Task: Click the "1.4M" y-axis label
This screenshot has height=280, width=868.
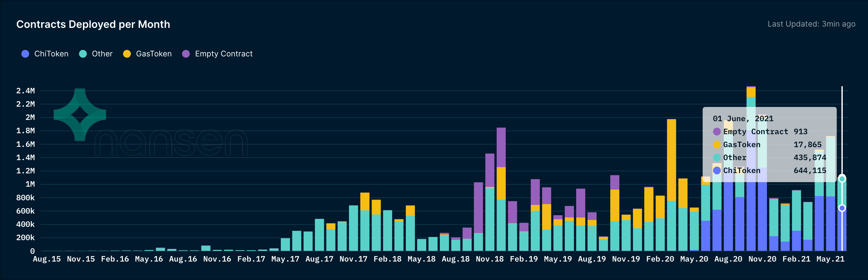Action: click(x=26, y=157)
